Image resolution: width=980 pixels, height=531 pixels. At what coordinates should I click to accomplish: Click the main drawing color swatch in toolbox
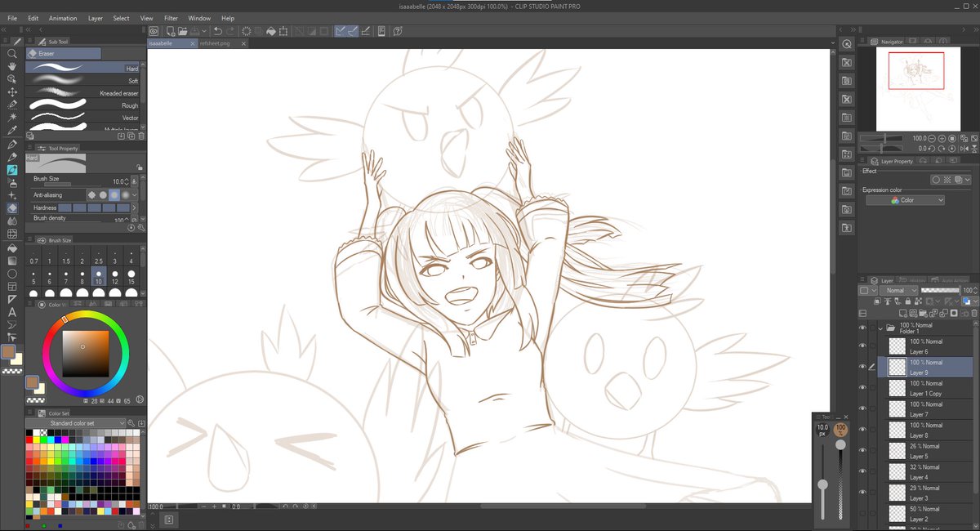[9, 352]
